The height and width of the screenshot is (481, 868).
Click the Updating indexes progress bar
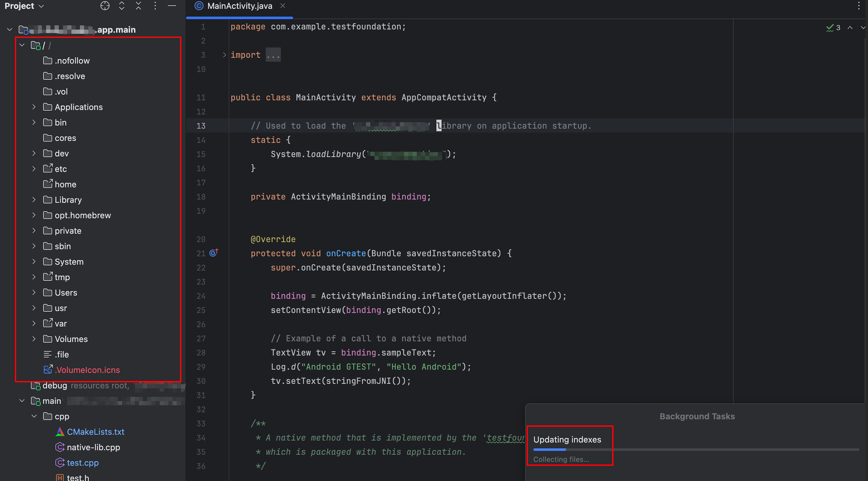point(696,450)
